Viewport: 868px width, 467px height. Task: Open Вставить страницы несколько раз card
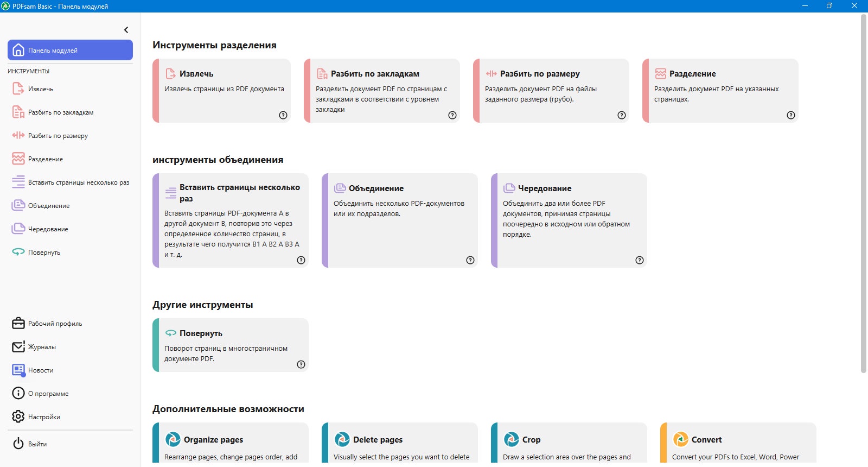tap(231, 220)
